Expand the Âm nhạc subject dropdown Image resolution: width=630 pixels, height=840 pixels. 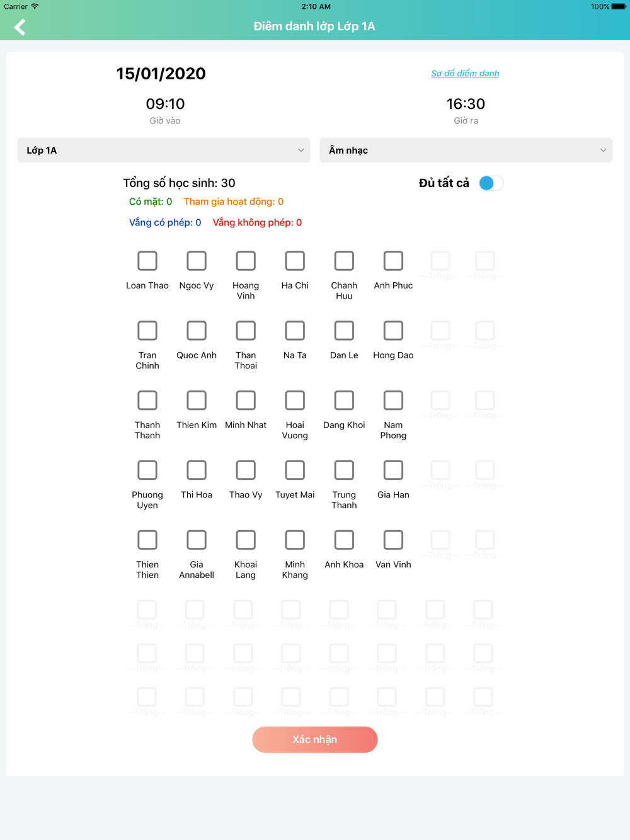pyautogui.click(x=466, y=150)
